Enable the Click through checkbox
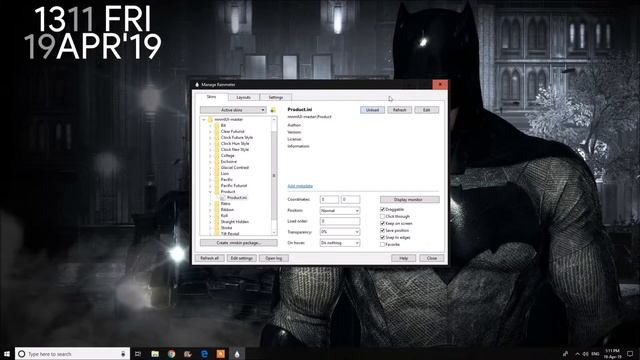The image size is (640, 360). 382,216
